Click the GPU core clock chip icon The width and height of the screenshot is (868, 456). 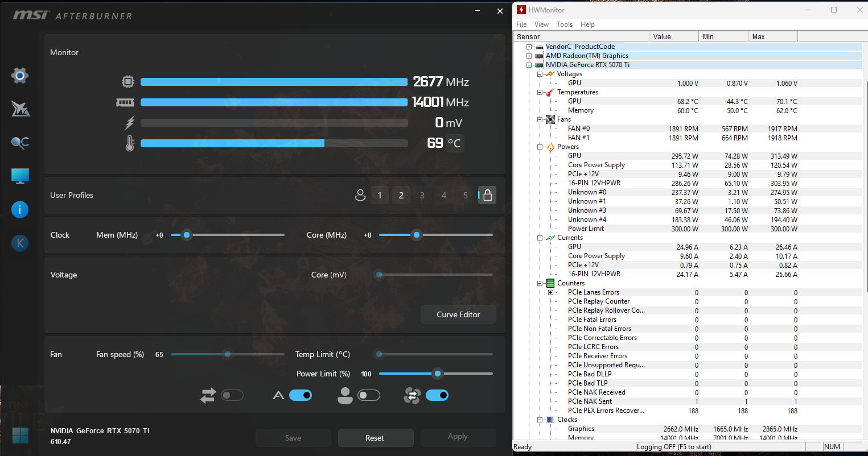tap(128, 82)
